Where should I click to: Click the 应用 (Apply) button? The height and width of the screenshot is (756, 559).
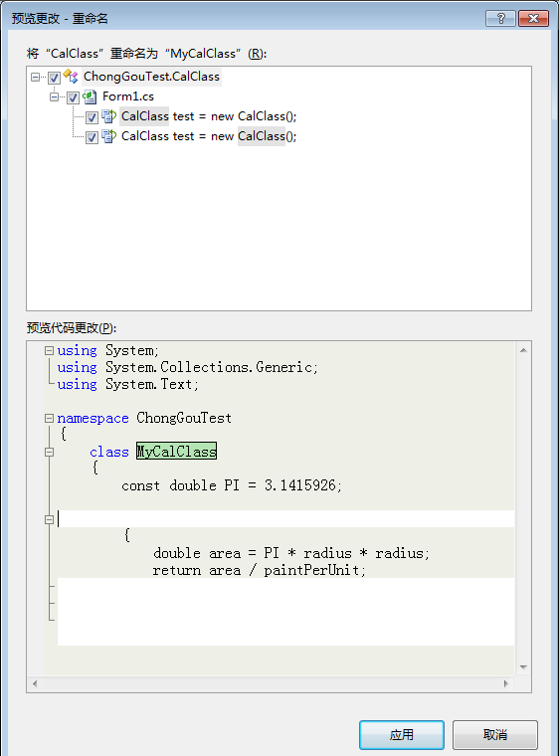click(401, 735)
